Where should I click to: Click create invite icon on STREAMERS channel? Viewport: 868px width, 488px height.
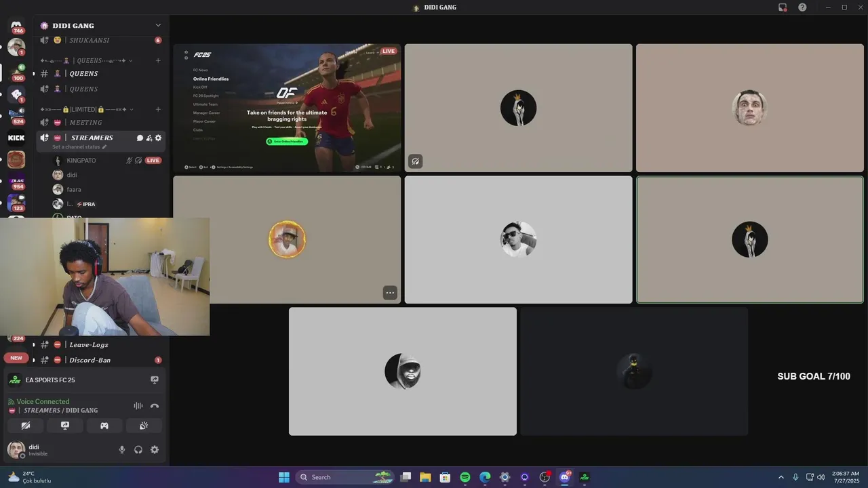149,138
